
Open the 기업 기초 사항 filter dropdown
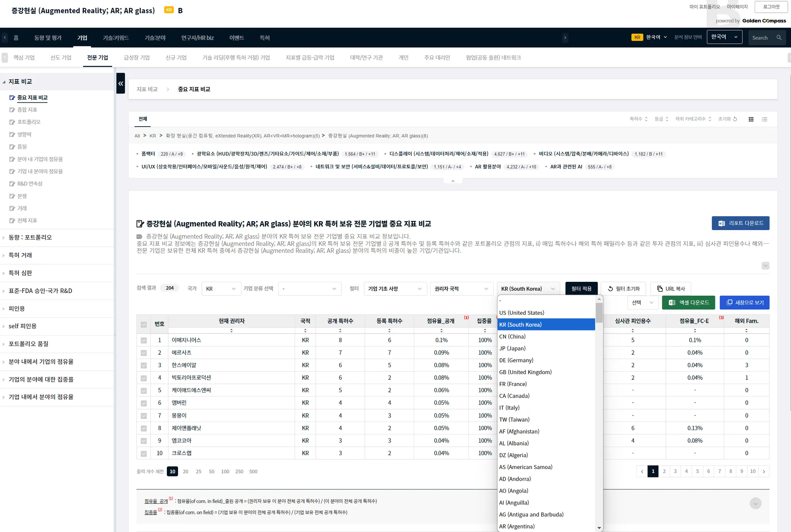click(395, 289)
